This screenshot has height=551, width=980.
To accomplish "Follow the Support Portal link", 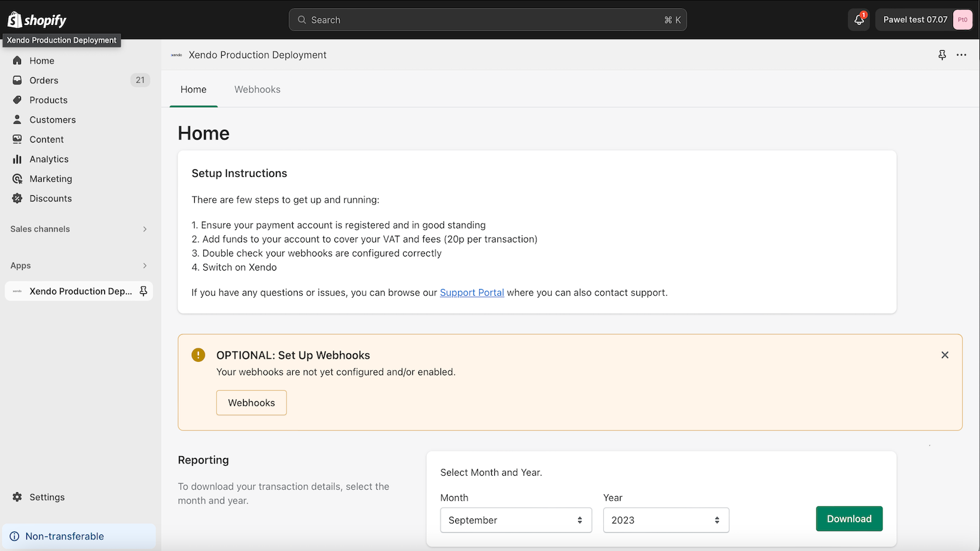I will (472, 293).
